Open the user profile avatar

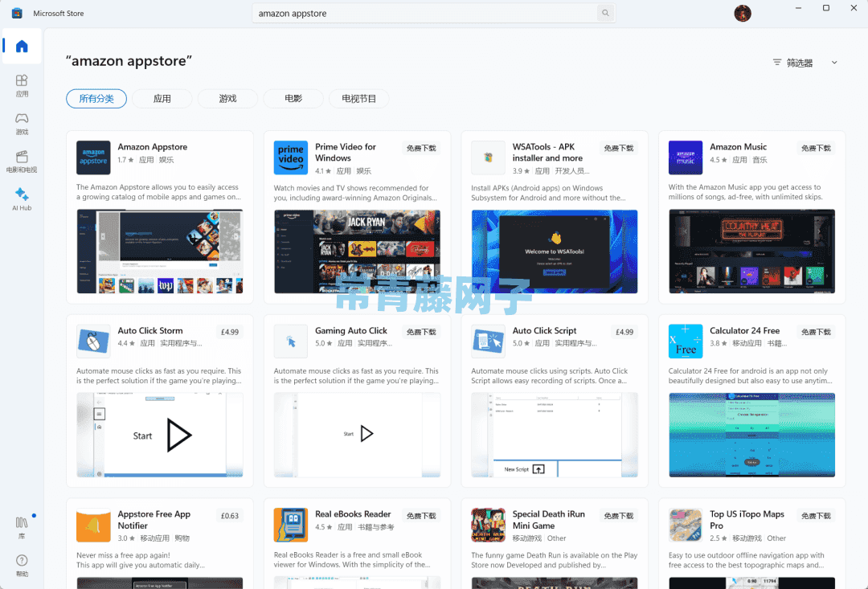coord(743,14)
